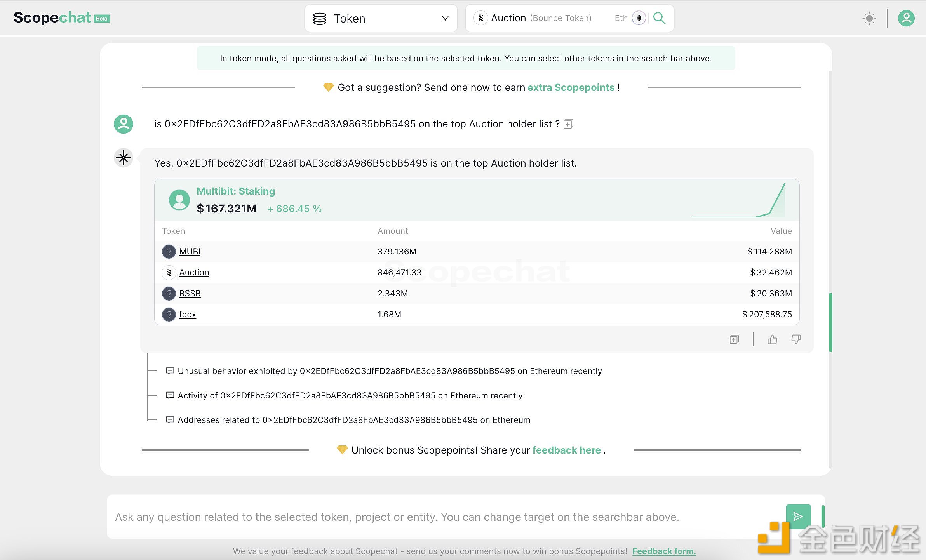Click the Scopechat Beta logo
This screenshot has height=560, width=926.
(x=62, y=18)
